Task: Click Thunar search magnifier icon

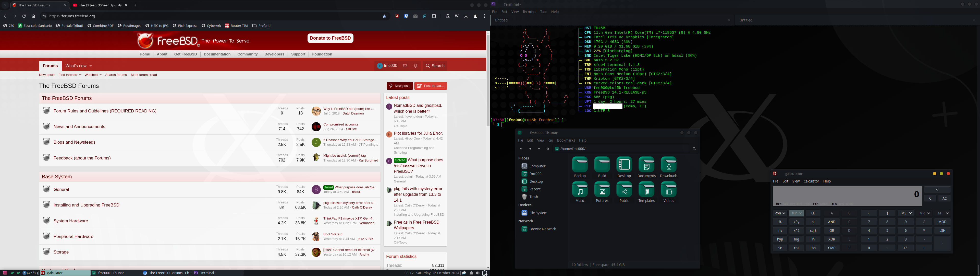Action: (x=694, y=149)
